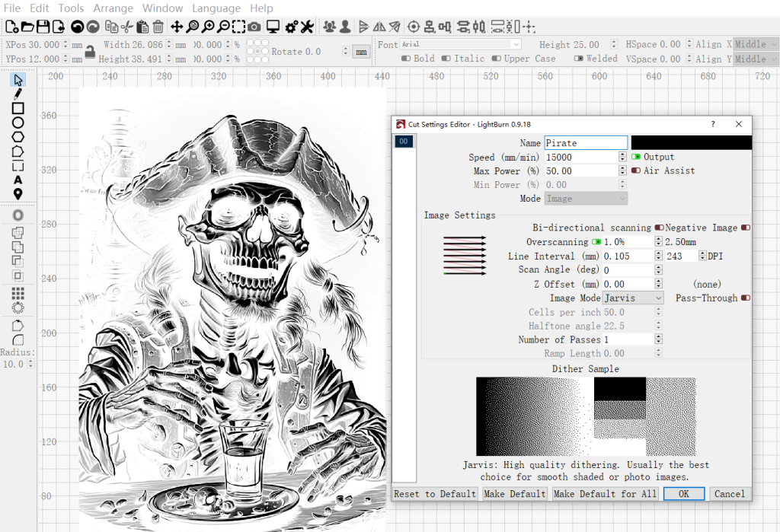The width and height of the screenshot is (780, 532).
Task: Click the Offset Shapes ring icon
Action: [x=18, y=215]
